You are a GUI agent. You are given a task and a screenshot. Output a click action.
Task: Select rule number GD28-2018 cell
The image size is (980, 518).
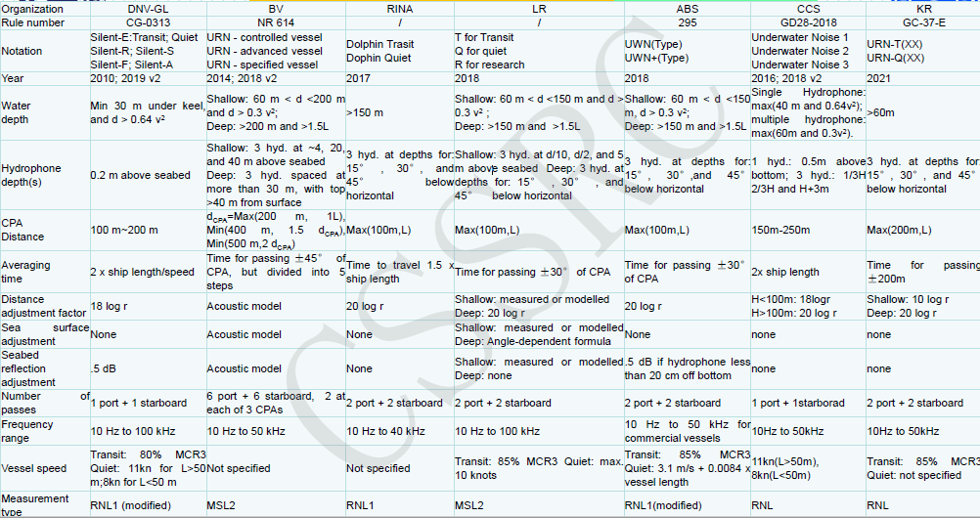point(808,23)
